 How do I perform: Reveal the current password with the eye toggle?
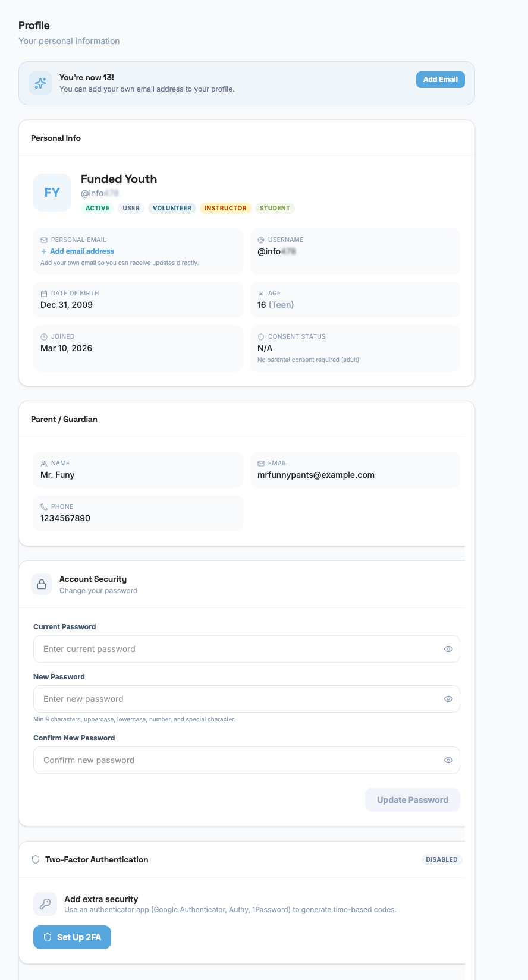tap(448, 648)
